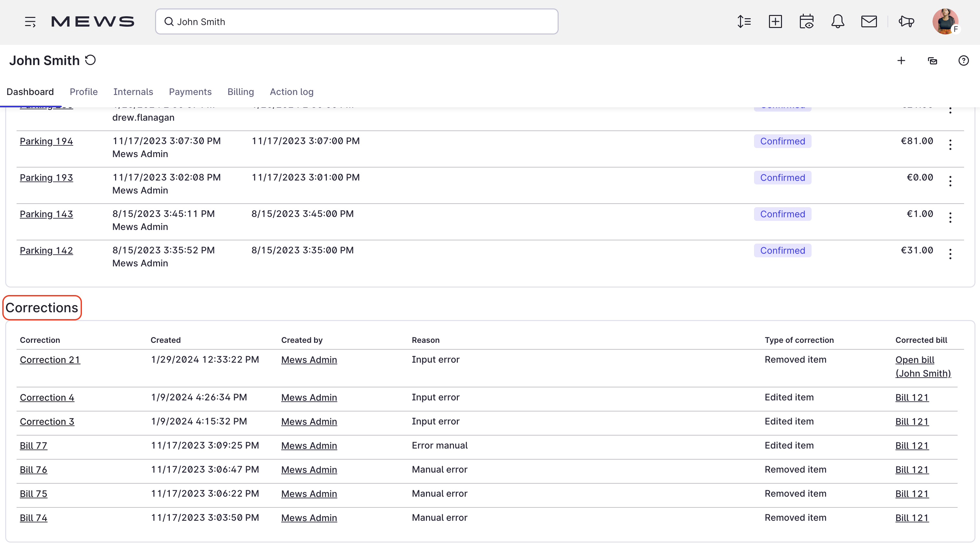The width and height of the screenshot is (980, 551).
Task: Switch to the Action log tab
Action: point(291,92)
